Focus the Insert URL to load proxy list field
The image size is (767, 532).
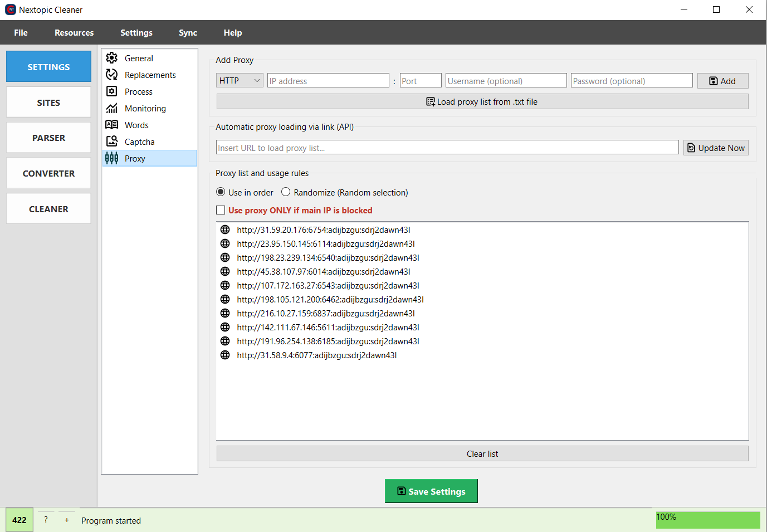pos(447,148)
